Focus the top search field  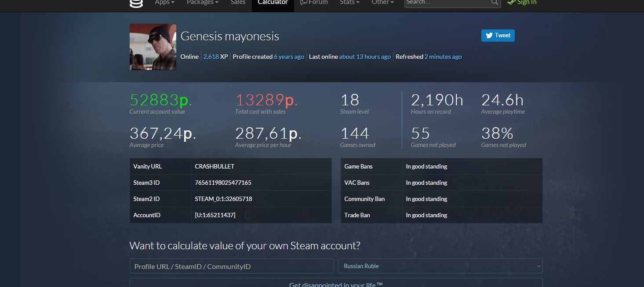(448, 3)
